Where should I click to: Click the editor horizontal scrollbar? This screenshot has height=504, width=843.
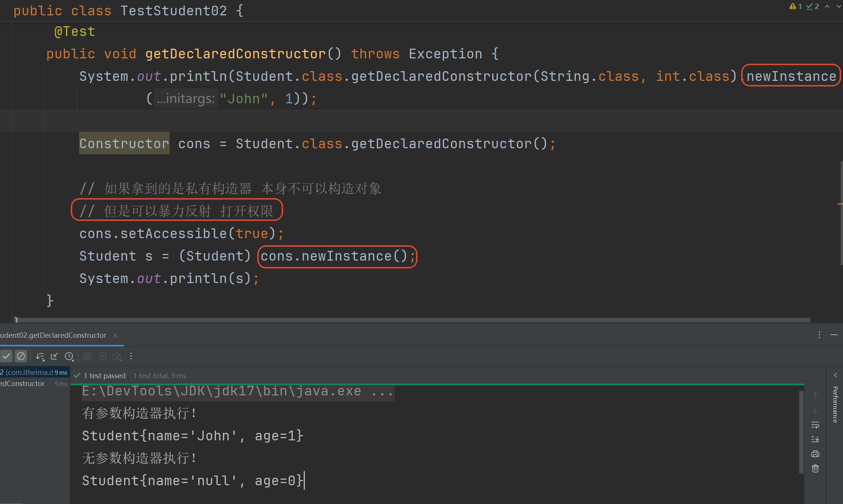click(x=412, y=320)
